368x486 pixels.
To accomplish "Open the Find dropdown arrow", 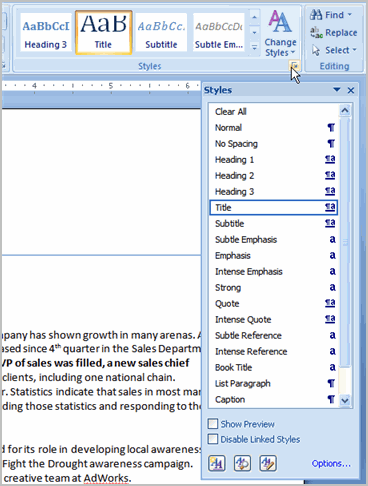I will [350, 15].
